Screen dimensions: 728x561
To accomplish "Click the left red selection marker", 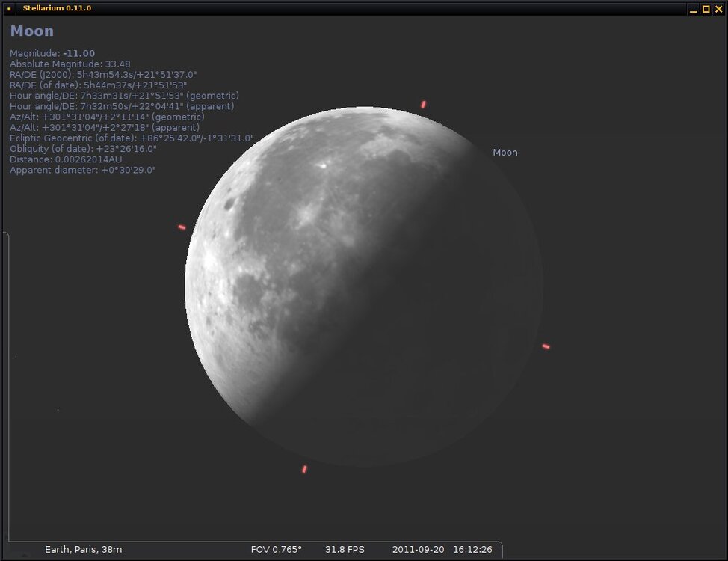I will [x=182, y=227].
